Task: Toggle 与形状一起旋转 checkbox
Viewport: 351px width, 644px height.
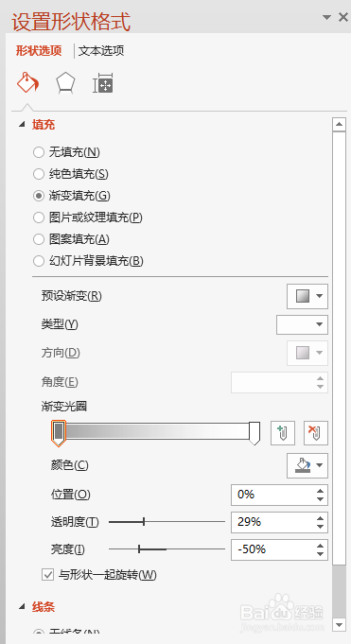Action: pos(47,575)
